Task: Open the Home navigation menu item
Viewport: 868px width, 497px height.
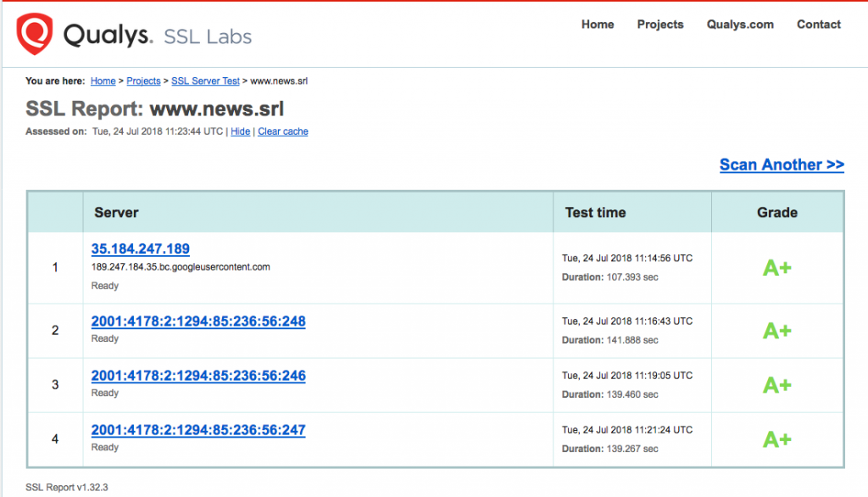Action: point(598,25)
